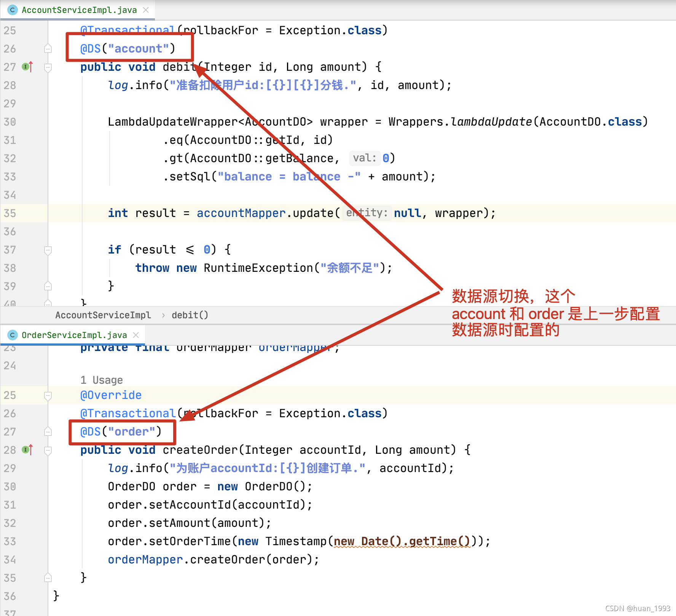
Task: Click the setSql "balance = balance -" string
Action: click(289, 177)
